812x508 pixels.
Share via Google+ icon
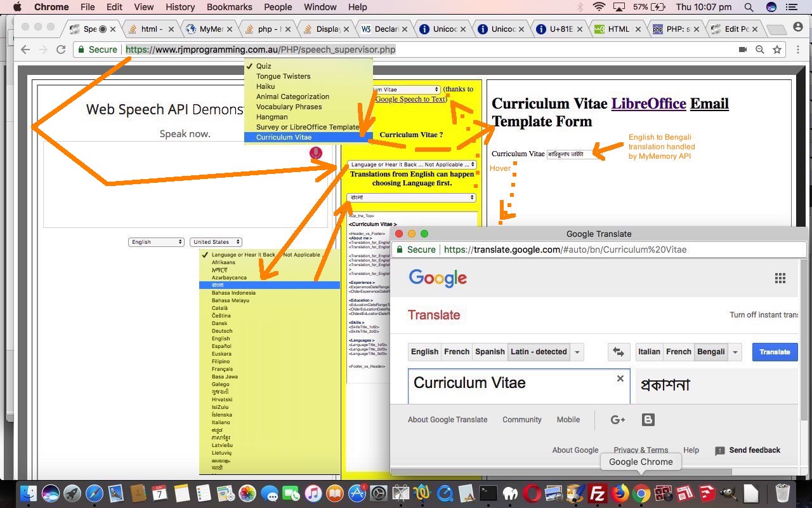618,420
